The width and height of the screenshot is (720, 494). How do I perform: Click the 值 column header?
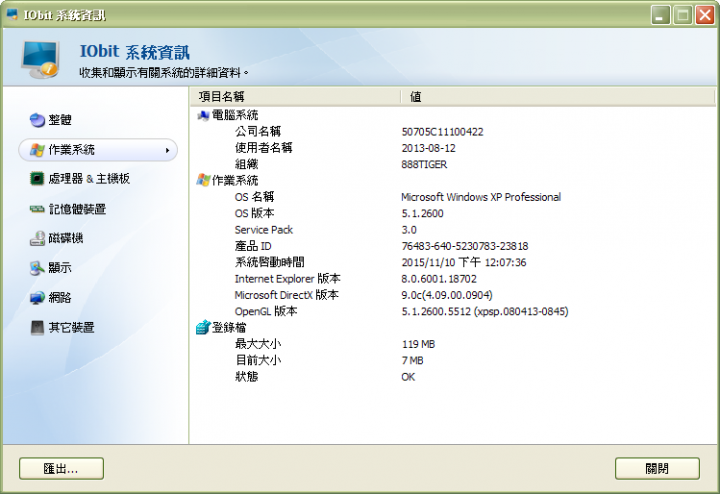click(558, 96)
